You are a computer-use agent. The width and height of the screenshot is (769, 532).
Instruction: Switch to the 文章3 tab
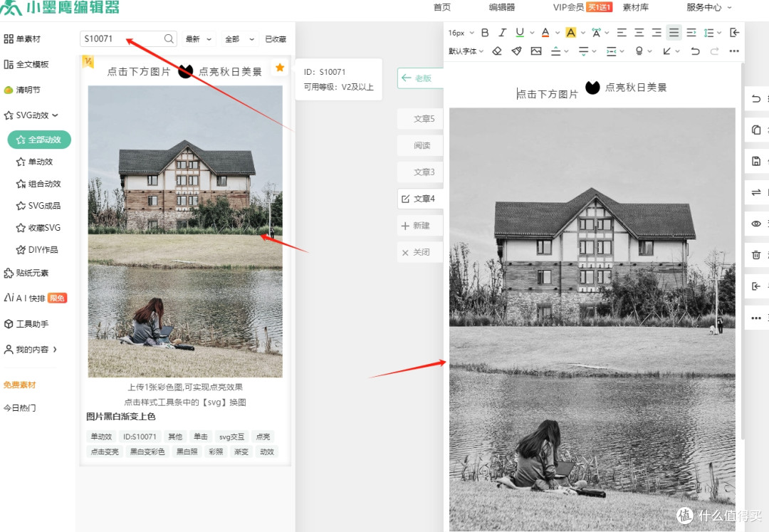[420, 172]
